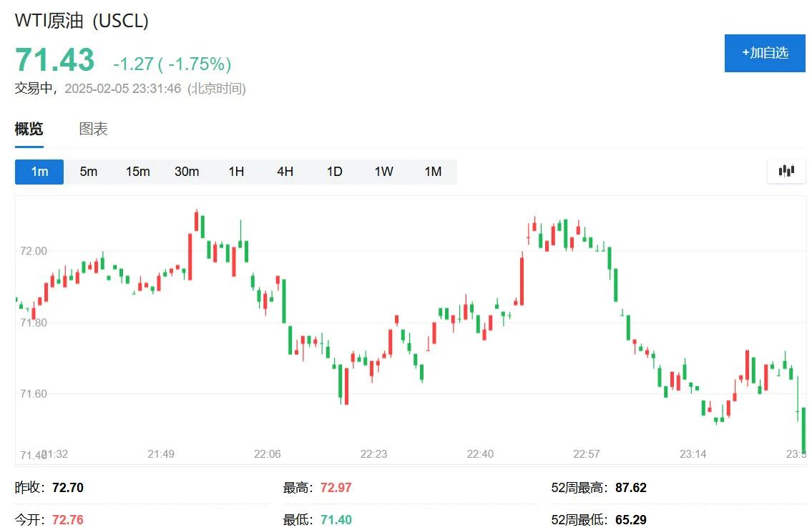Click the 今开 value 72.76

pyautogui.click(x=68, y=520)
